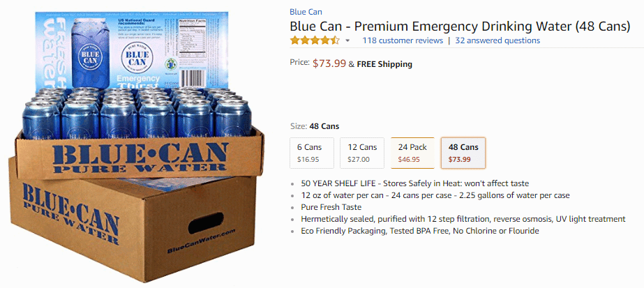Click the FREE Shipping text

coord(384,64)
